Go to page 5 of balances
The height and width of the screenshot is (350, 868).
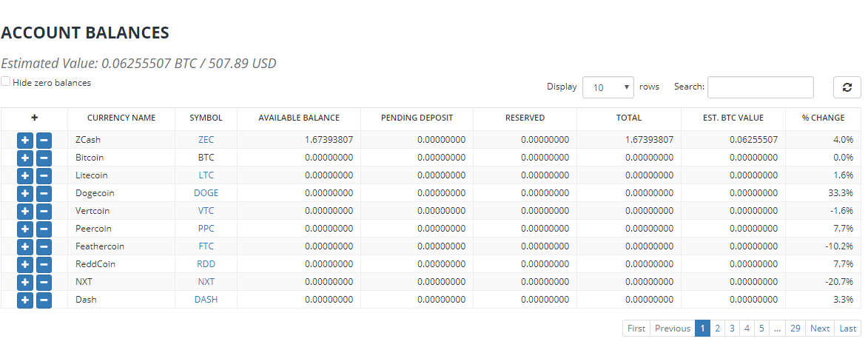[761, 329]
